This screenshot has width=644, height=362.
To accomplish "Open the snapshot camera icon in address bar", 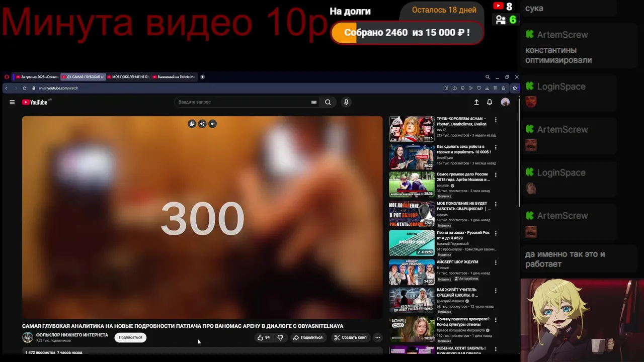I will pos(454,88).
